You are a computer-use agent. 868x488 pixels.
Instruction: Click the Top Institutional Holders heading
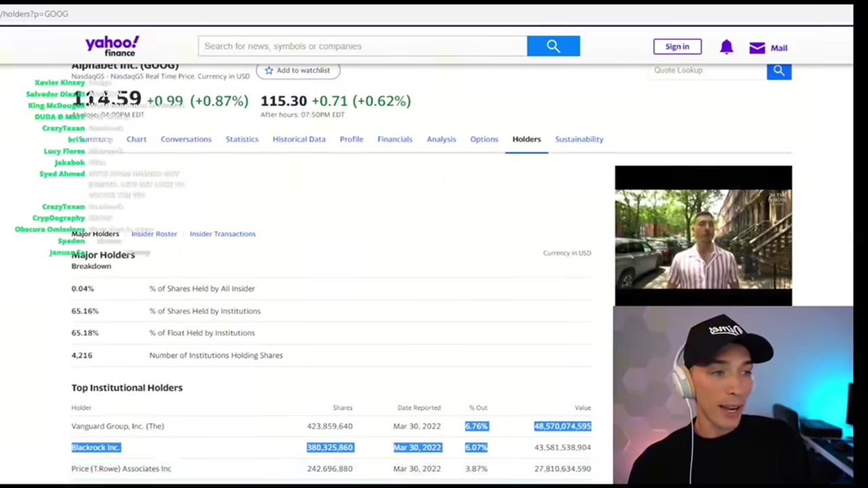tap(127, 388)
